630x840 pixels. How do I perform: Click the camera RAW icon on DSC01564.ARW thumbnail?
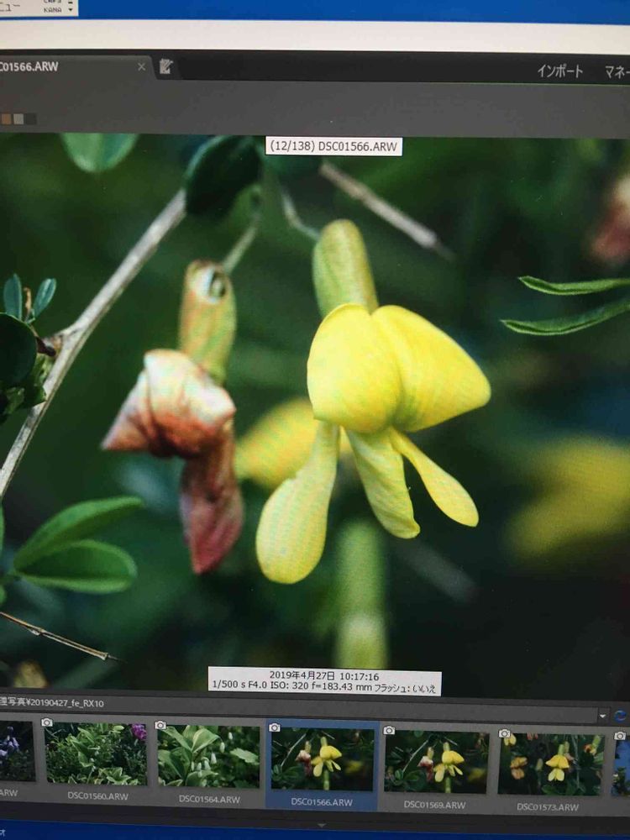click(160, 724)
